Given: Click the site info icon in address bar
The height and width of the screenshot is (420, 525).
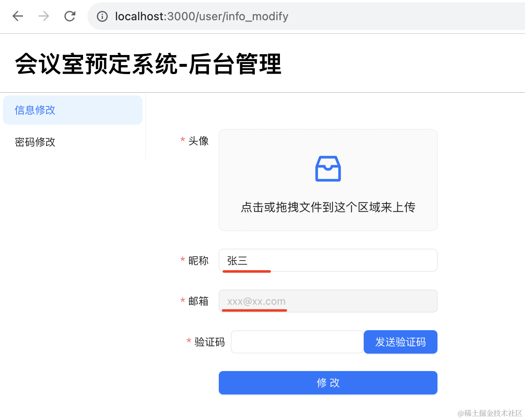Looking at the screenshot, I should tap(102, 16).
